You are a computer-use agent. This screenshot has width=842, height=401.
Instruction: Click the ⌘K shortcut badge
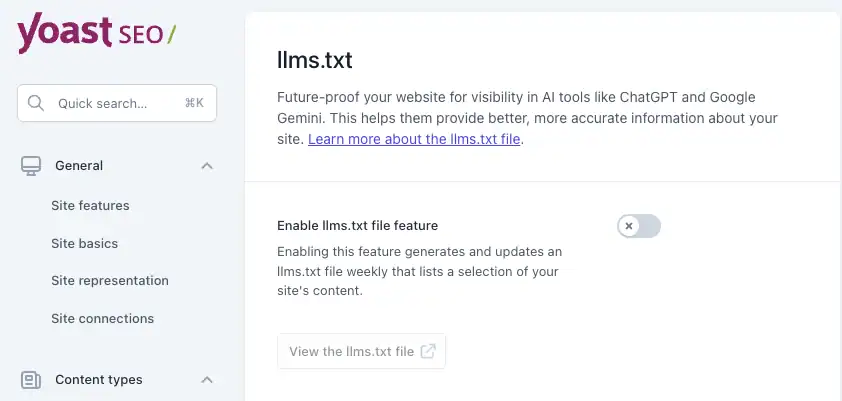point(194,103)
